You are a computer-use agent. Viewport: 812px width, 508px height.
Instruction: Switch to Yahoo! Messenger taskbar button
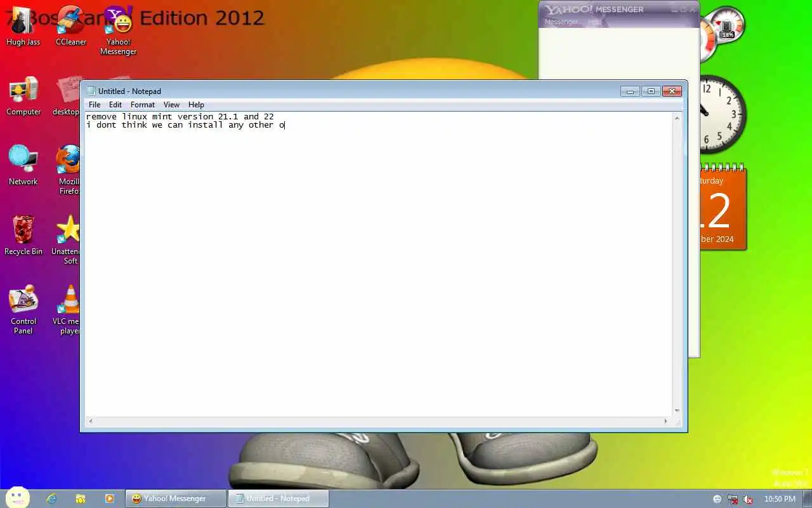coord(176,498)
